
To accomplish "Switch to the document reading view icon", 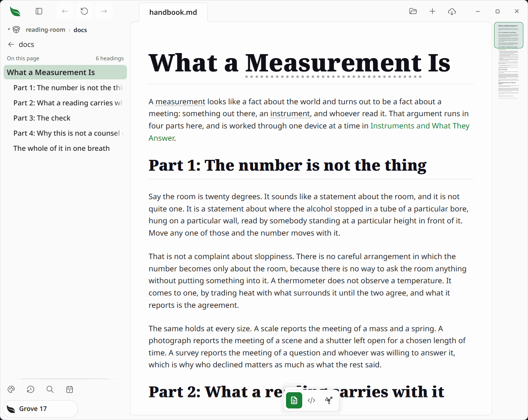I will tap(294, 401).
